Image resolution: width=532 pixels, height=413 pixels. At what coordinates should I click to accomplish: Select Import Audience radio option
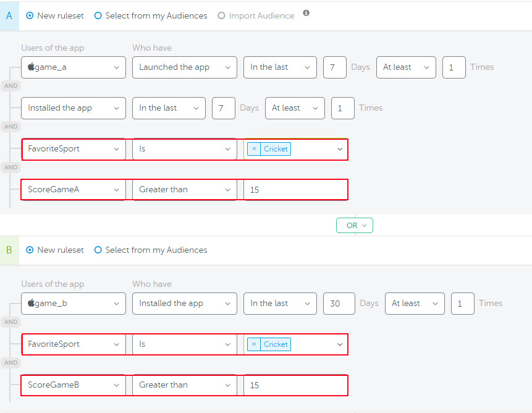coord(221,15)
